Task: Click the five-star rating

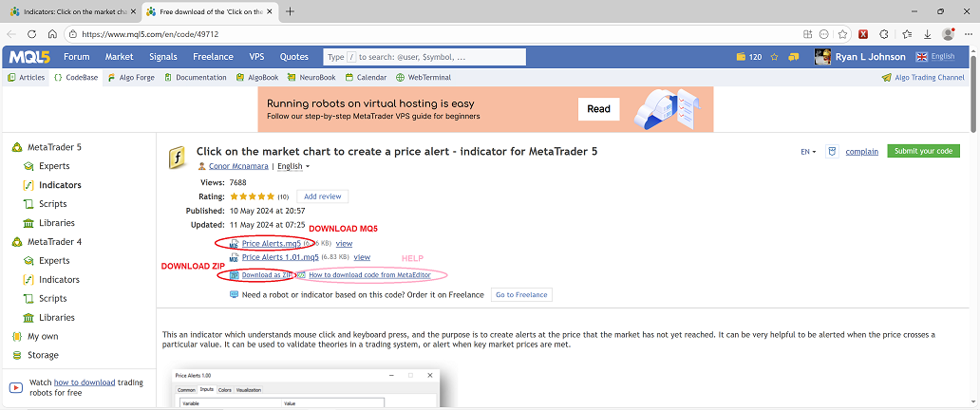Action: click(253, 196)
